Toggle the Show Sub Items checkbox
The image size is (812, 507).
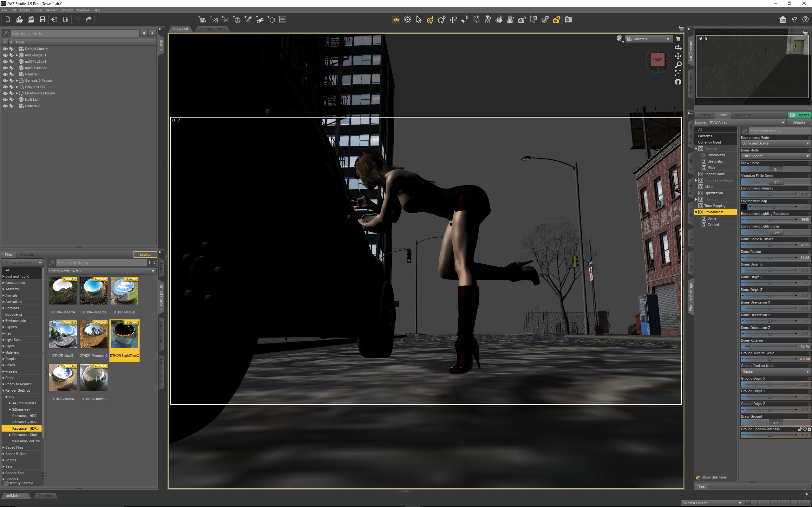point(698,477)
